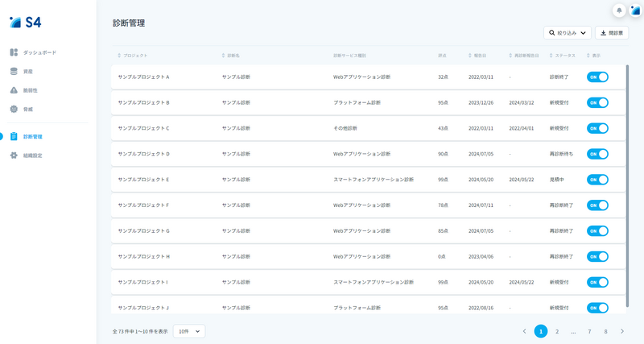Open 脆弱性 warning triangle icon
Image resolution: width=644 pixels, height=344 pixels.
pyautogui.click(x=14, y=90)
